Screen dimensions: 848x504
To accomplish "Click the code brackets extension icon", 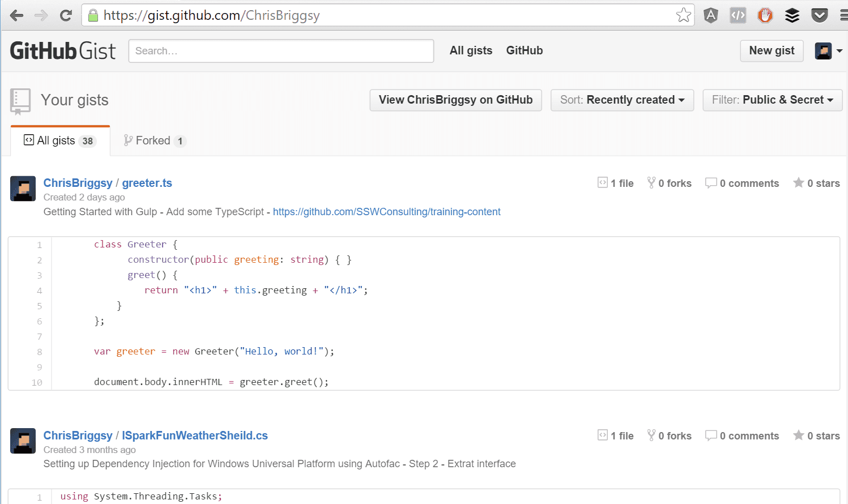I will pos(738,15).
